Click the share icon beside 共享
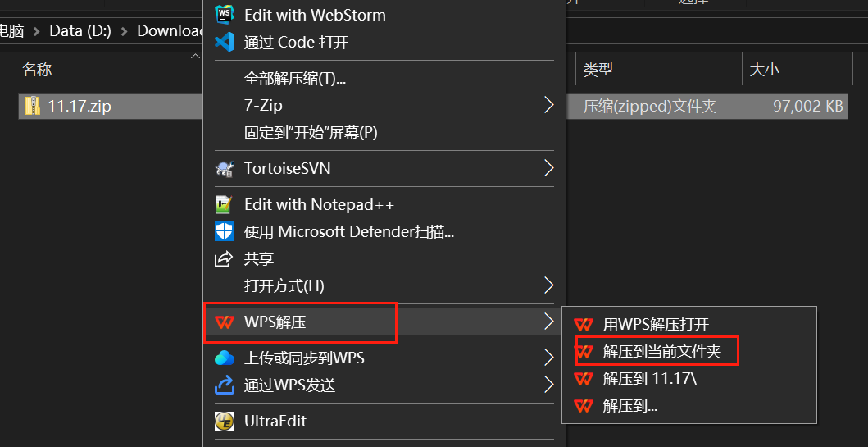868x447 pixels. (225, 258)
